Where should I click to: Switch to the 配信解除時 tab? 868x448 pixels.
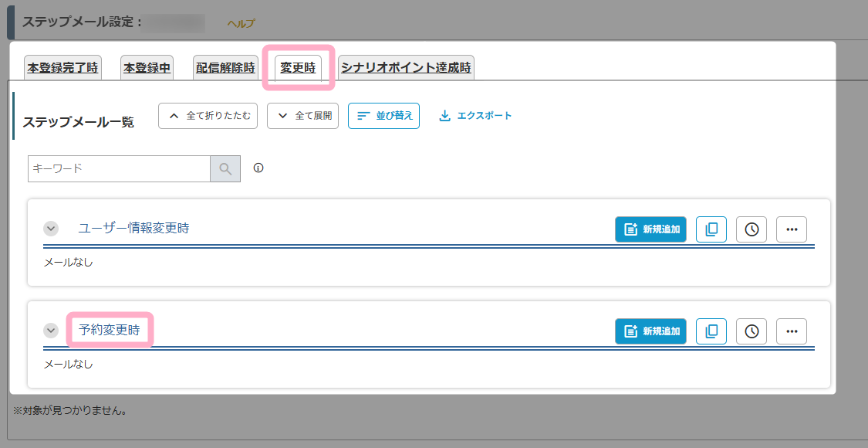[225, 68]
